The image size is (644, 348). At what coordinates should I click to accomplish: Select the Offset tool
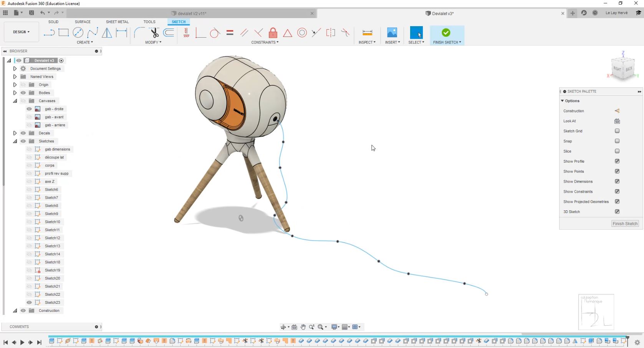[169, 33]
